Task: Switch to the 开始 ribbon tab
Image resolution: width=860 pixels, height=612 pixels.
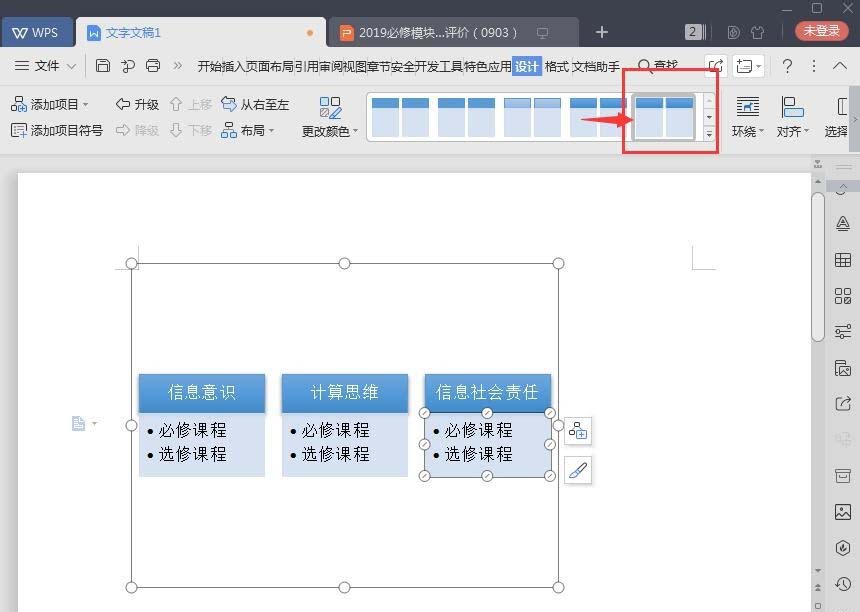Action: pyautogui.click(x=209, y=66)
